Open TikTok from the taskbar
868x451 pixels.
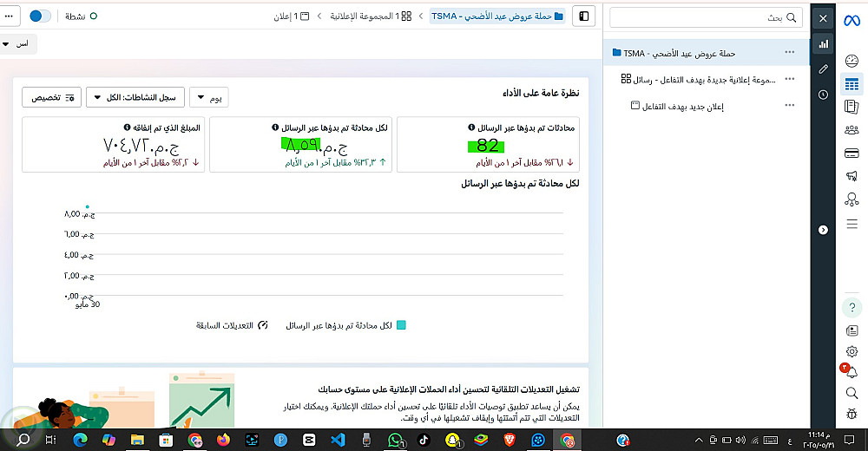coord(424,440)
